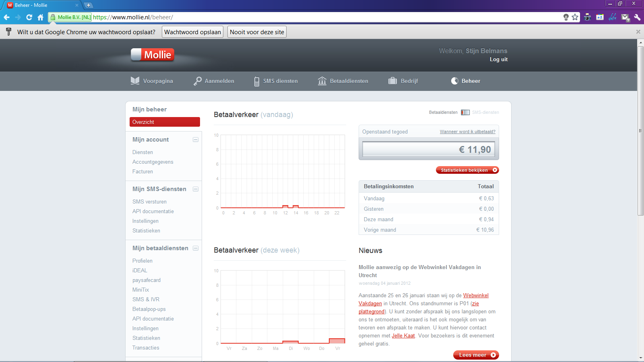Viewport: 644px width, 362px height.
Task: Click the key icon in password bar
Action: (x=8, y=32)
